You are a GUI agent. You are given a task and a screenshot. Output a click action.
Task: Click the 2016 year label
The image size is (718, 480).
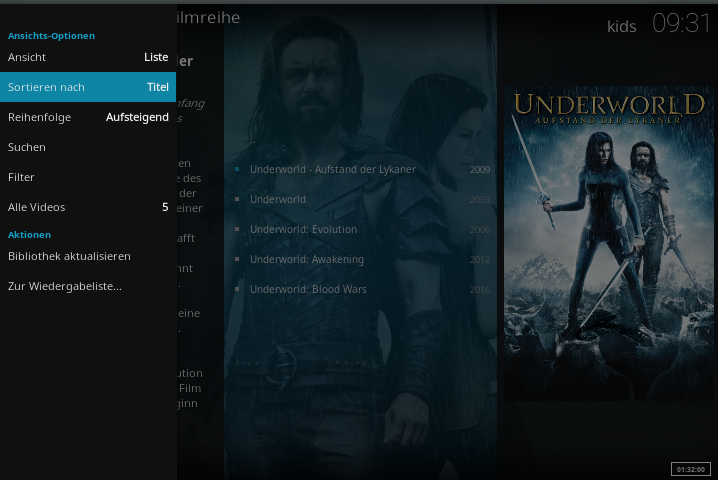480,290
